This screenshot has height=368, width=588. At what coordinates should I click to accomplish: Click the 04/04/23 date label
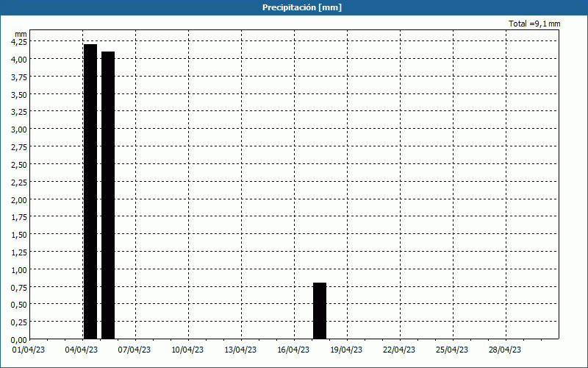coord(82,350)
